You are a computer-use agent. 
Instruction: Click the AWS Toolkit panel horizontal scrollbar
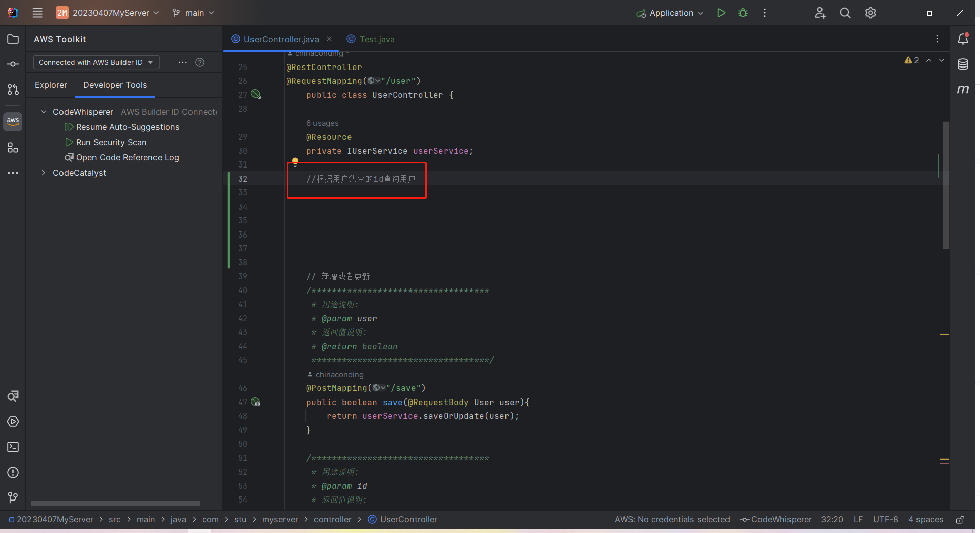[x=115, y=504]
